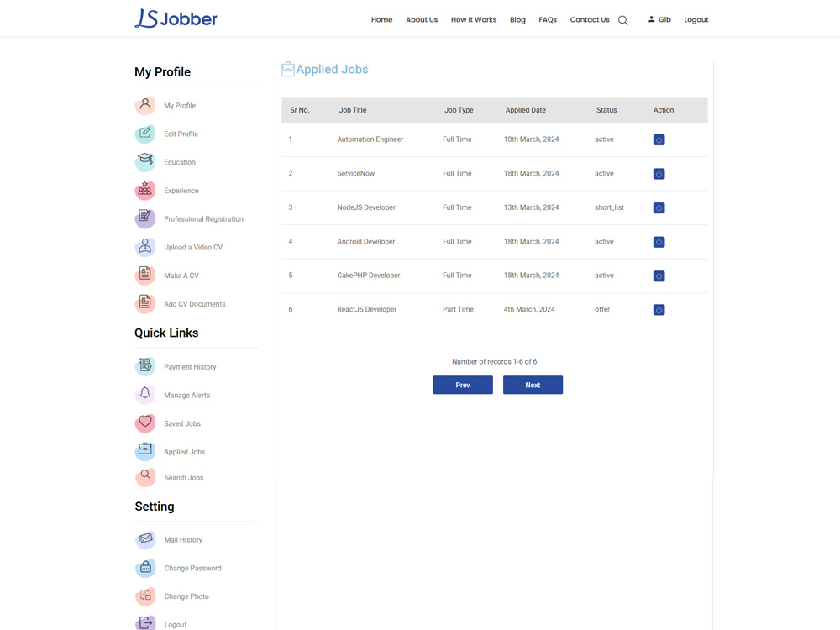The width and height of the screenshot is (840, 630).
Task: Click the Automation Engineer job title
Action: (370, 139)
